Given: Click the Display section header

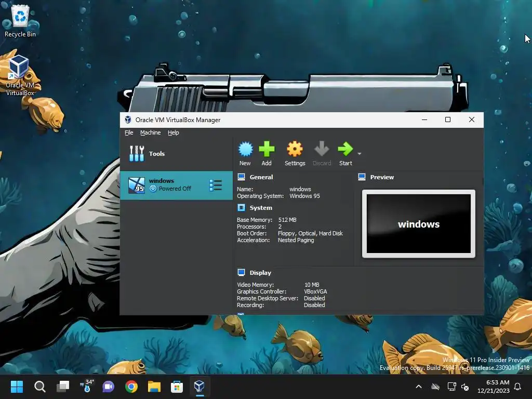Looking at the screenshot, I should coord(260,273).
